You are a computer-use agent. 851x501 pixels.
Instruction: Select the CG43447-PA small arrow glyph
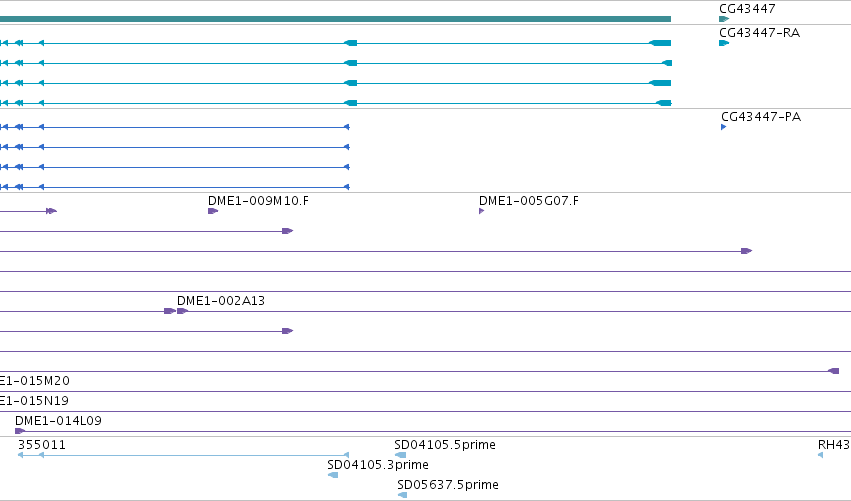point(723,127)
